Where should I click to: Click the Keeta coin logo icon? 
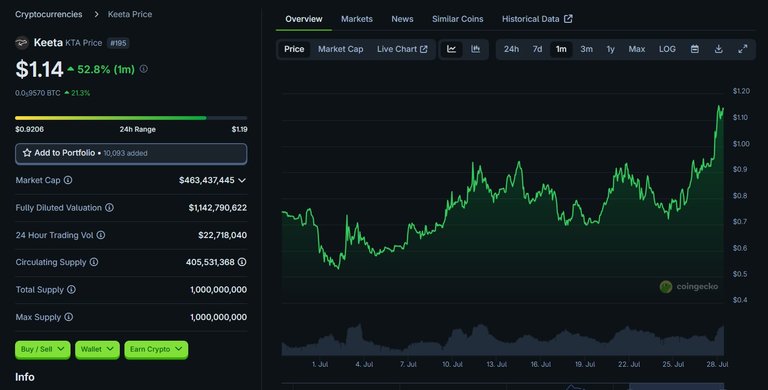point(22,43)
